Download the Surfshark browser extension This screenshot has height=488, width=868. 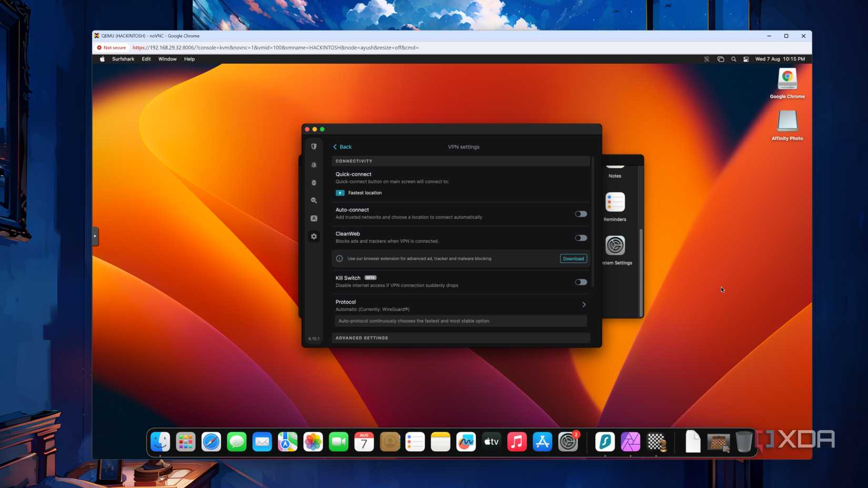point(573,258)
